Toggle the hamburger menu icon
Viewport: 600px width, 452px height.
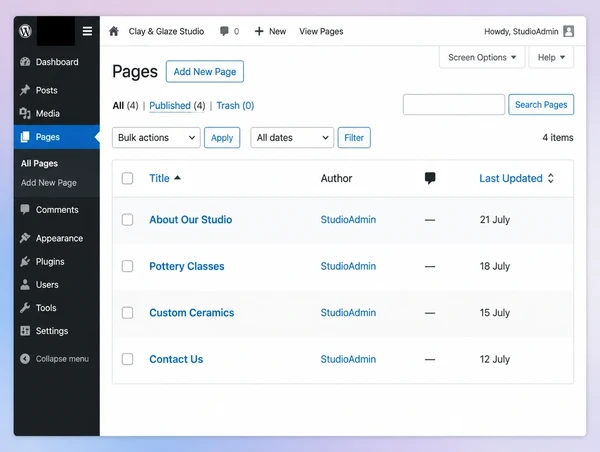pos(87,31)
